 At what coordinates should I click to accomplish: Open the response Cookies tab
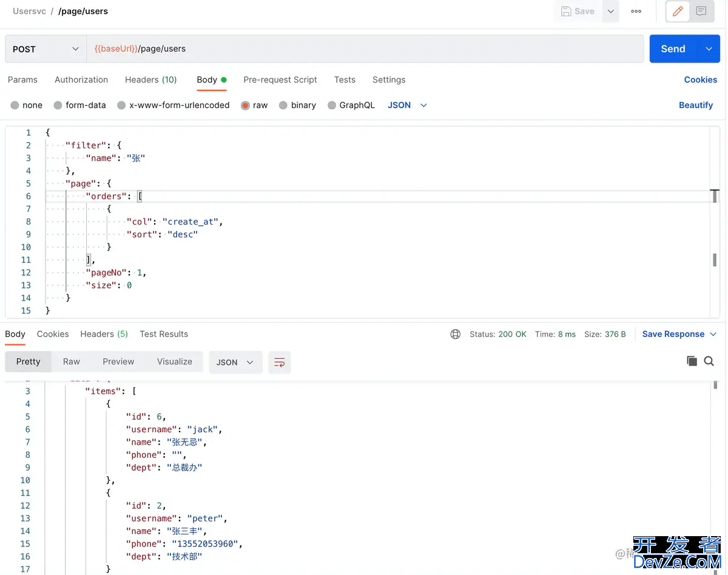tap(53, 334)
